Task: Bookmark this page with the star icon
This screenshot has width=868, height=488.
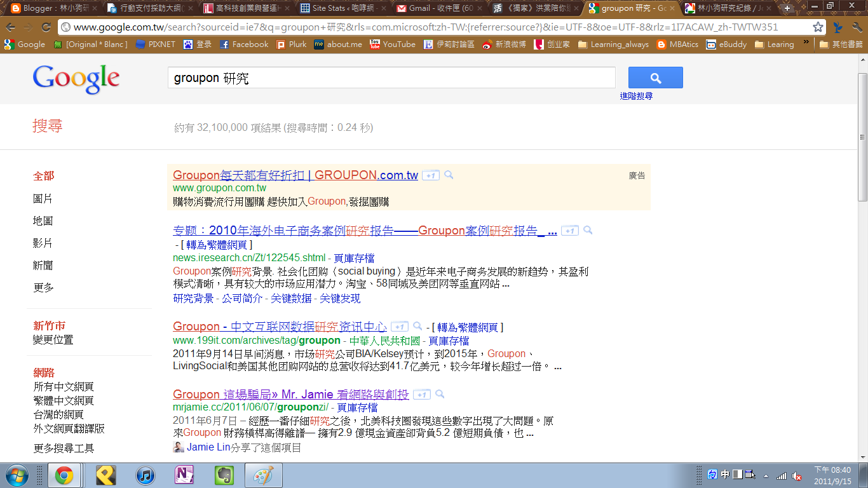Action: click(818, 27)
